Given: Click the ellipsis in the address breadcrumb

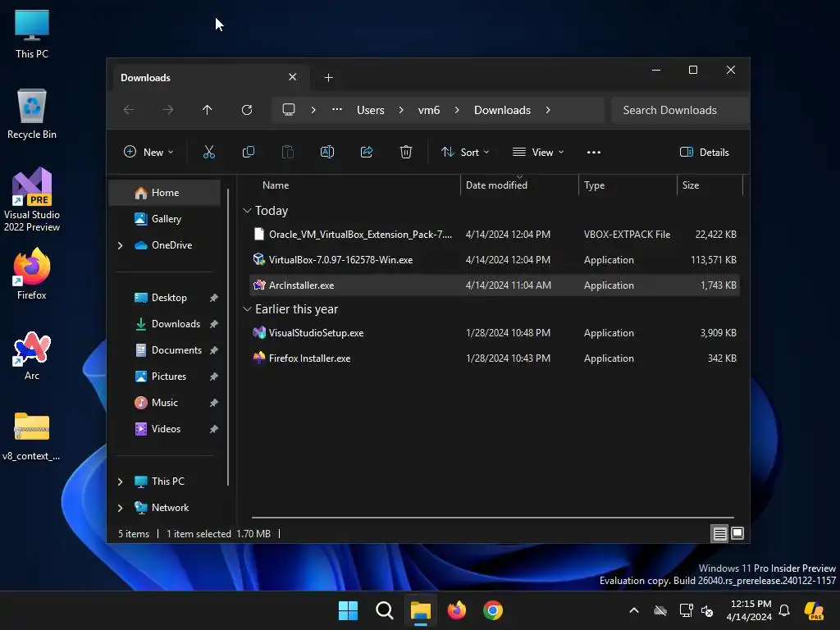Looking at the screenshot, I should [x=337, y=109].
